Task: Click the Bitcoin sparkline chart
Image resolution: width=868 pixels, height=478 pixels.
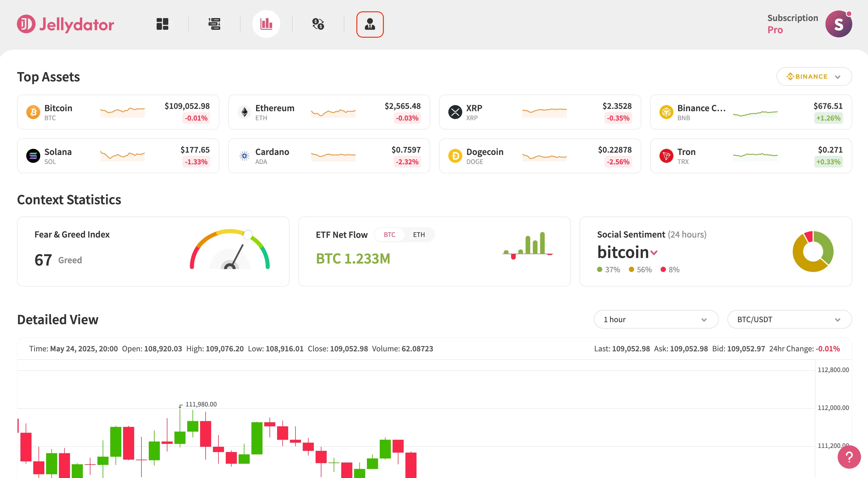Action: click(122, 112)
